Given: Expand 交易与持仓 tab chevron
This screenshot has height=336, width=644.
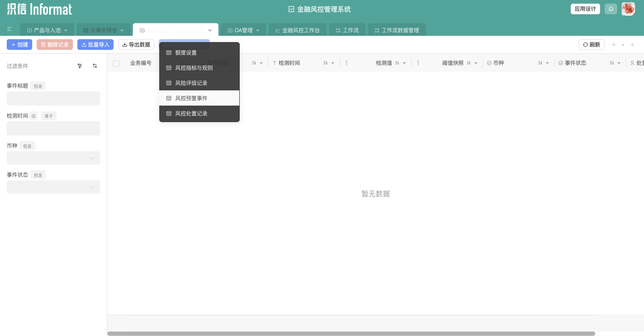Looking at the screenshot, I should pyautogui.click(x=122, y=30).
